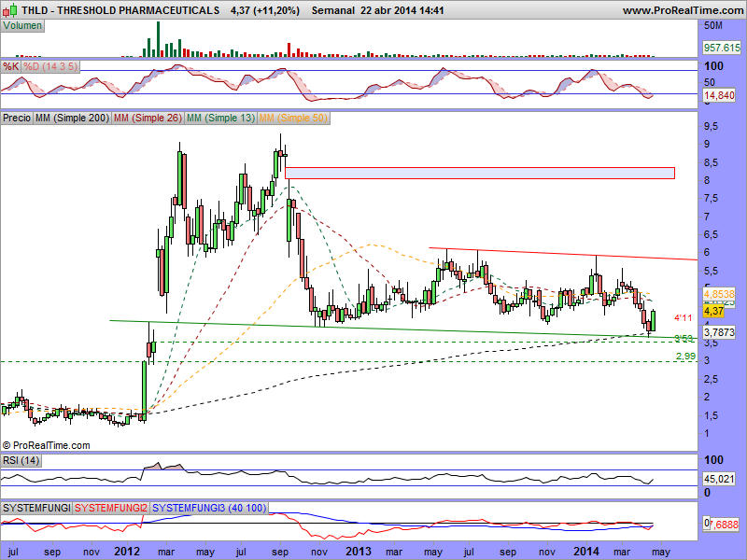Select the MM (Simple 200) label
747x560 pixels.
tap(72, 118)
